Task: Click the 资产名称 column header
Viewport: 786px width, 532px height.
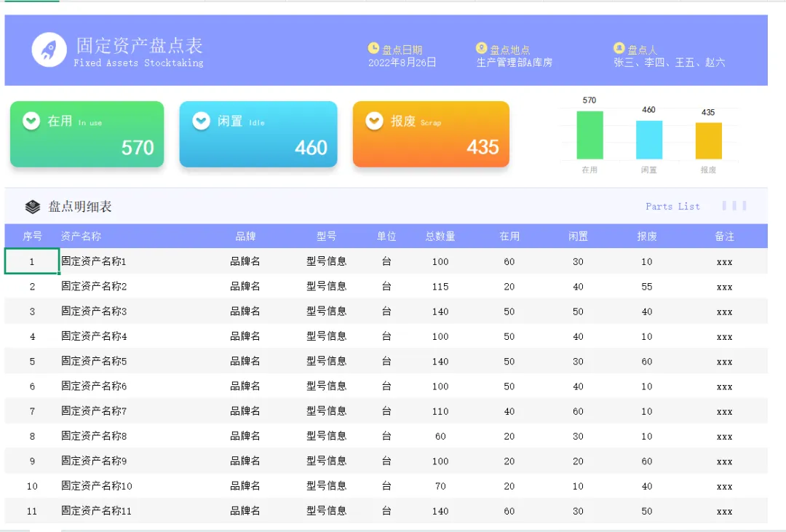Action: click(82, 237)
